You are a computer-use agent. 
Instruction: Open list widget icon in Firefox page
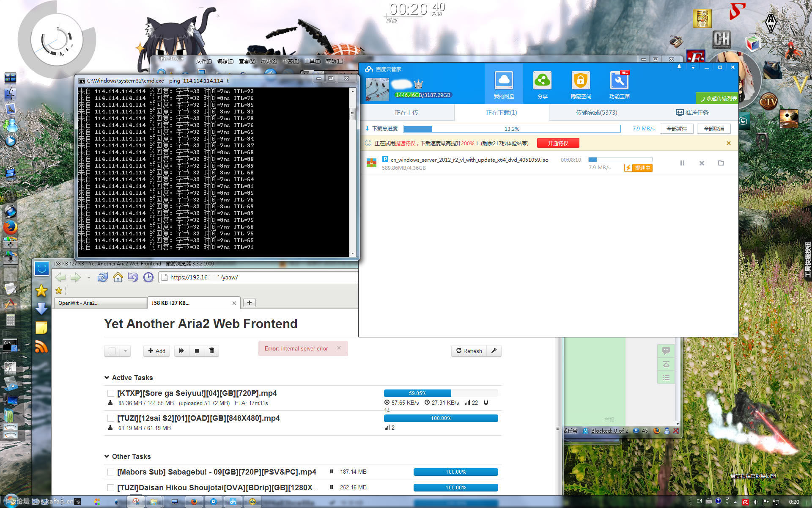(666, 377)
